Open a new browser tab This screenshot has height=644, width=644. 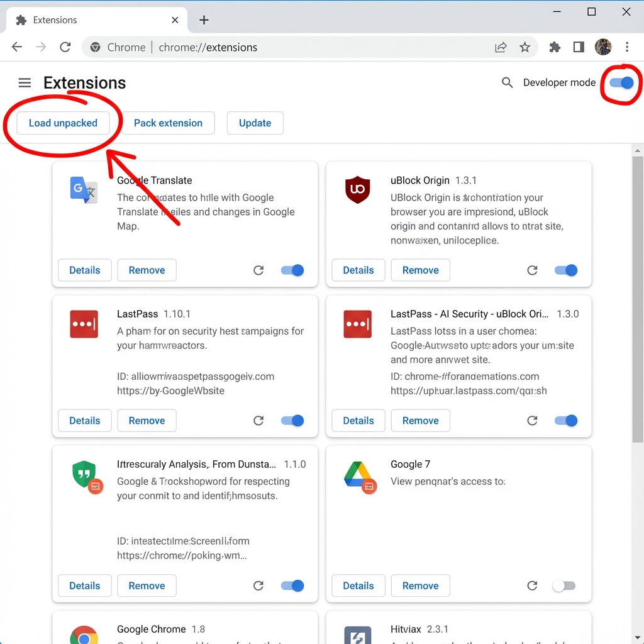(204, 19)
